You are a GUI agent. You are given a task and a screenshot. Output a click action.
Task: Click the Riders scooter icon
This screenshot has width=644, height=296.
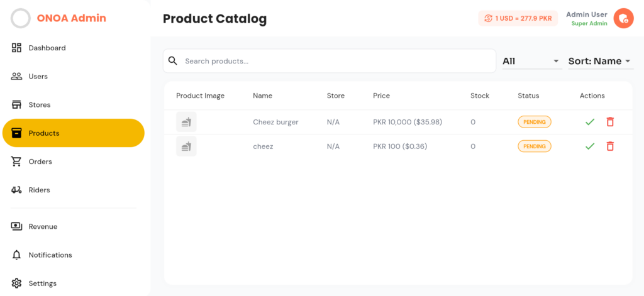coord(16,190)
